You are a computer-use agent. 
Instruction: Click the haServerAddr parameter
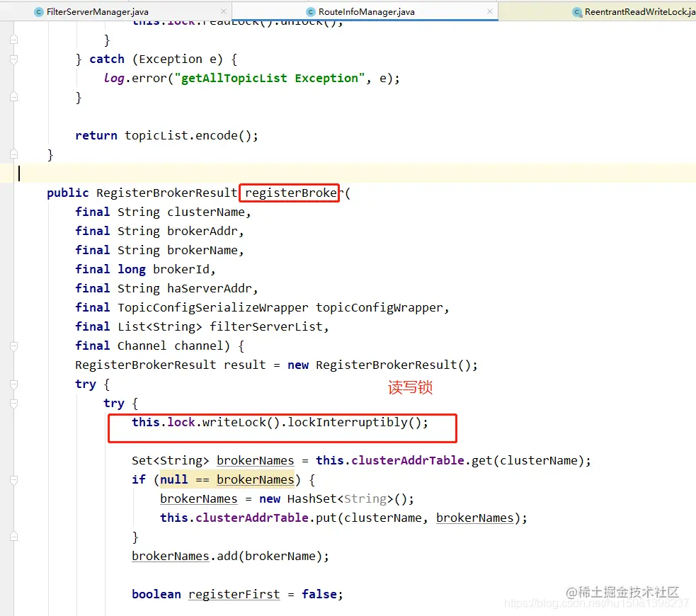[209, 288]
